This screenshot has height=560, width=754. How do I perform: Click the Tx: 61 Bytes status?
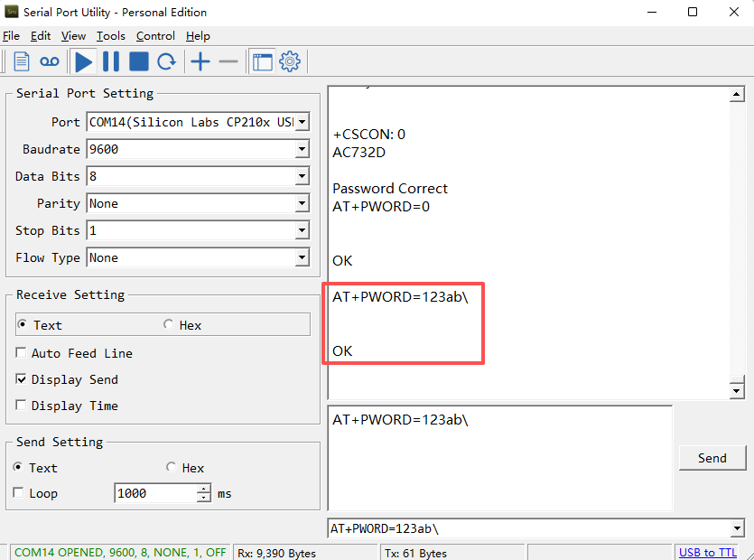(415, 554)
